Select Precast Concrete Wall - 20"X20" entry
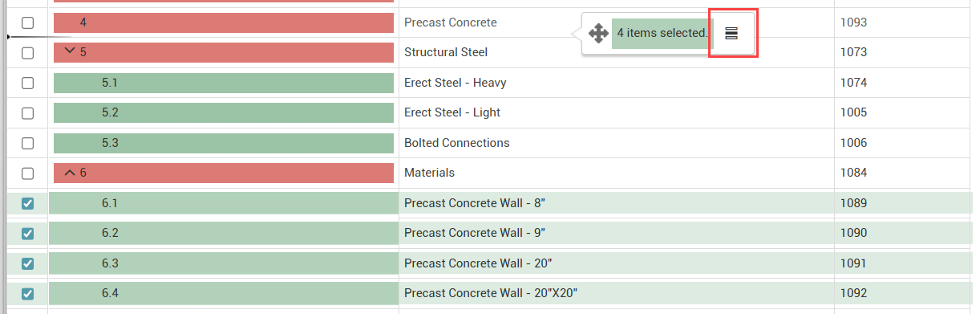 point(491,293)
